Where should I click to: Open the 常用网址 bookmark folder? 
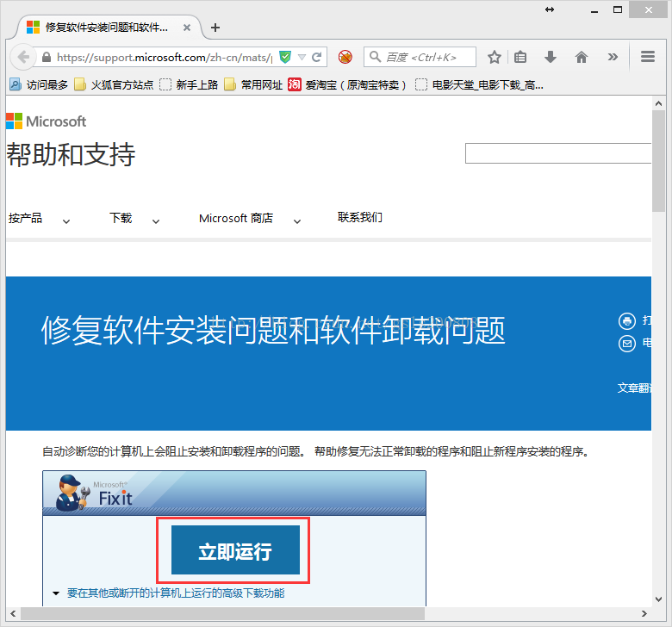[253, 85]
